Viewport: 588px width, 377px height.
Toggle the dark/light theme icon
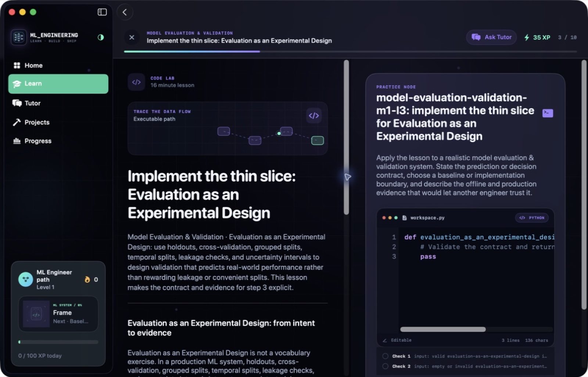pyautogui.click(x=101, y=37)
